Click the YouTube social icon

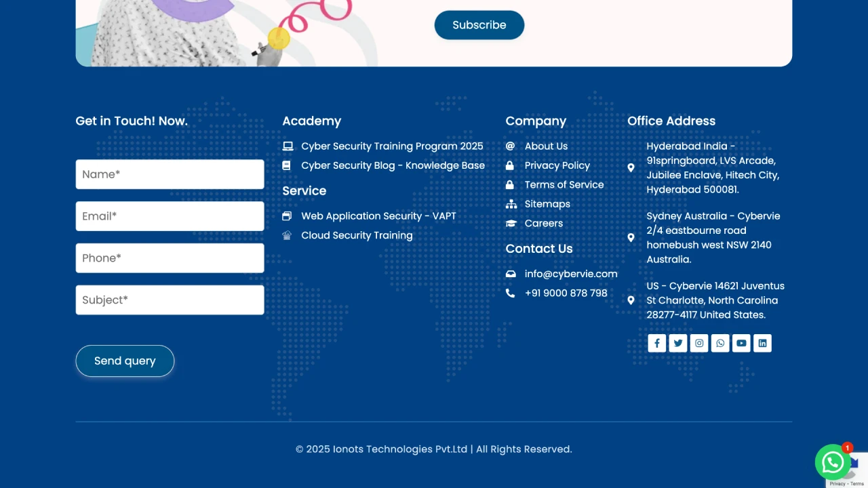(x=741, y=344)
